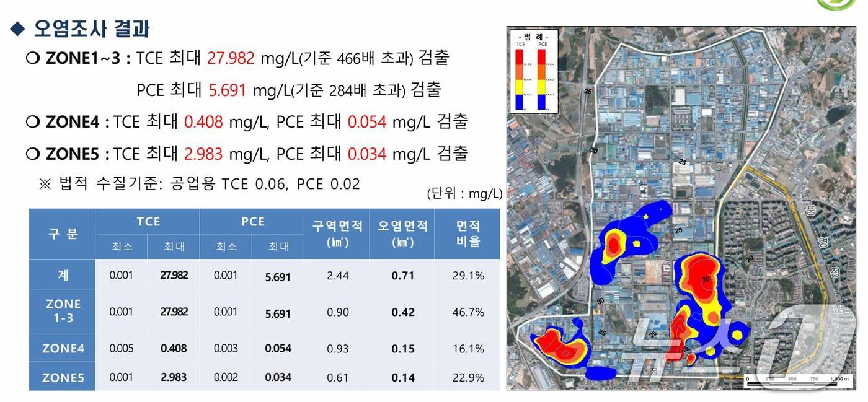Expand the ZONE4 table row
868x402 pixels.
click(x=61, y=347)
